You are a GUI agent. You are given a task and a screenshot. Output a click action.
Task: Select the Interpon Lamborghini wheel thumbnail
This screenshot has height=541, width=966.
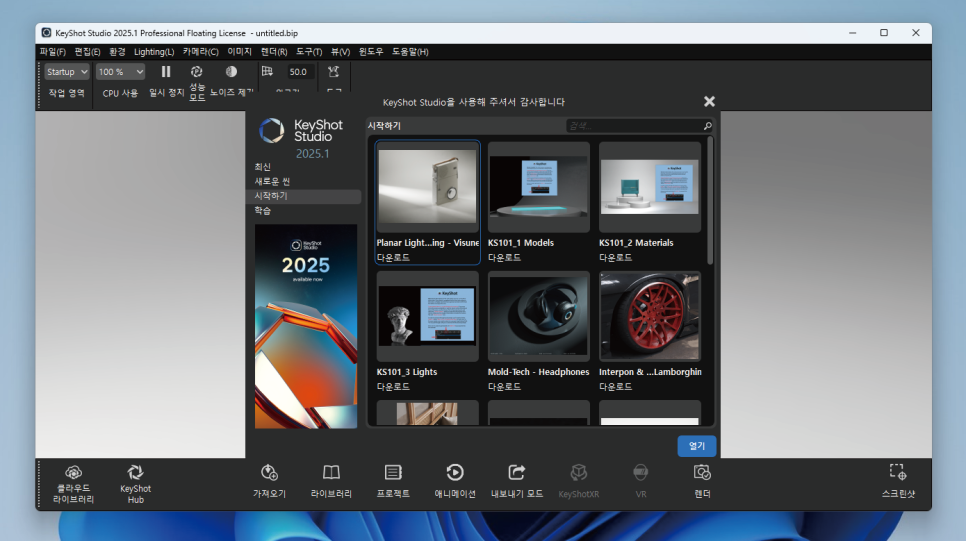(x=649, y=316)
